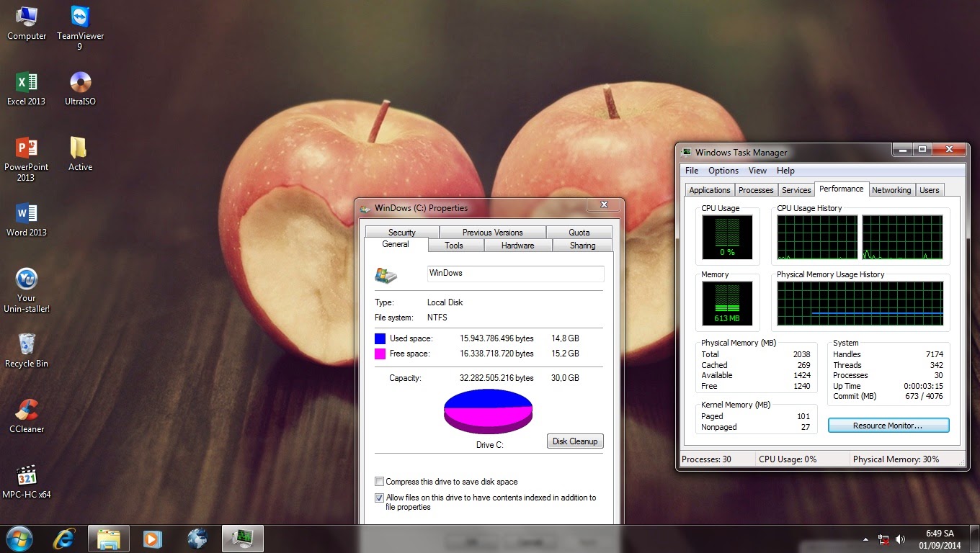980x553 pixels.
Task: Click the drive name WinDows text field
Action: 515,274
